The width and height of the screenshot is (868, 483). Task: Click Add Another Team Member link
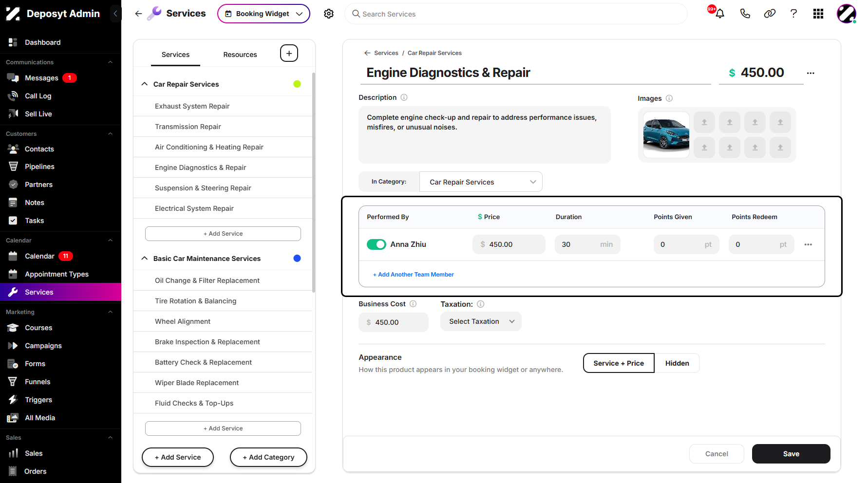[x=414, y=275]
